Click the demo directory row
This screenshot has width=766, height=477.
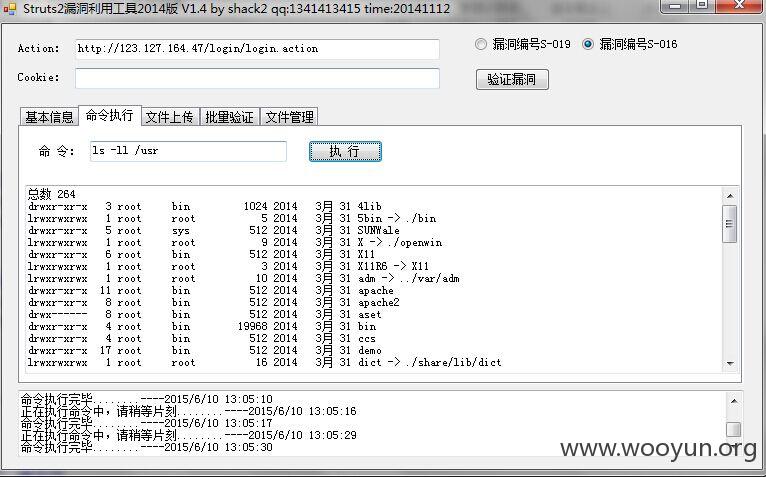pos(205,350)
